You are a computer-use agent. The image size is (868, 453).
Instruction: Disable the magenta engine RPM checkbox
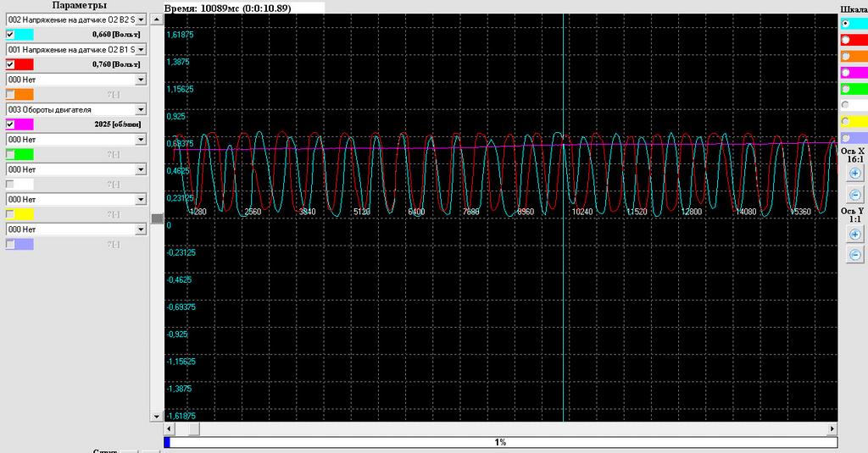[x=10, y=124]
